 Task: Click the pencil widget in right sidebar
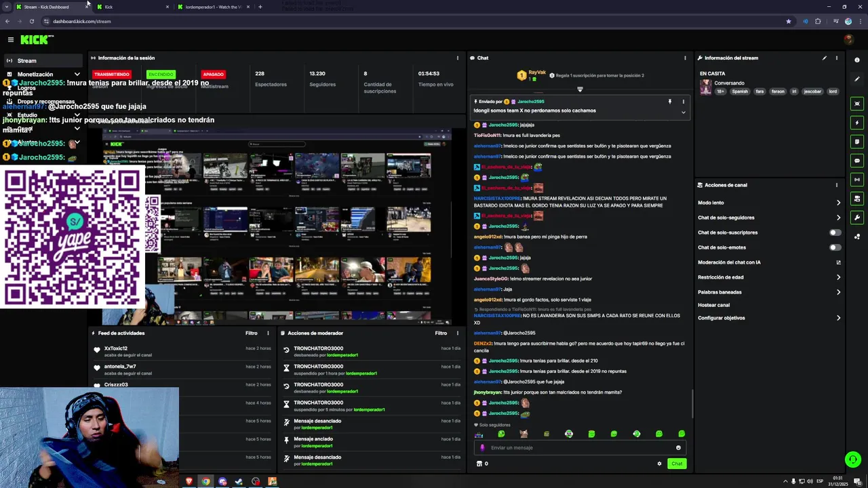click(857, 79)
